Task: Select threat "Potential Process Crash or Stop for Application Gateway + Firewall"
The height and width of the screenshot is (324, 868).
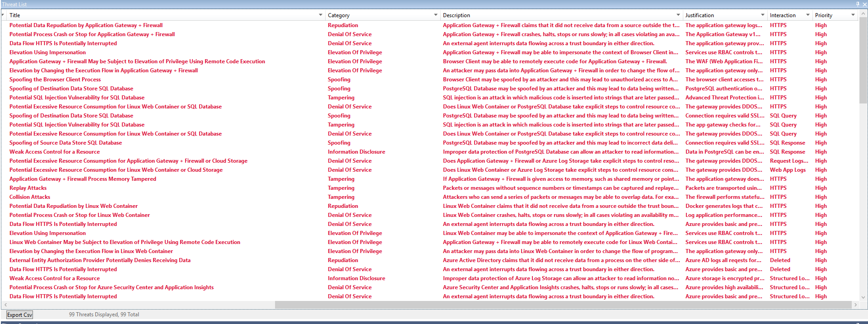Action: [92, 34]
